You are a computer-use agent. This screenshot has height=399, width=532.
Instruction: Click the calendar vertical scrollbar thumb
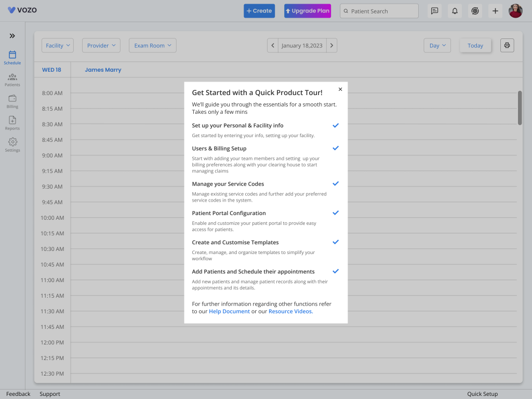click(x=520, y=108)
